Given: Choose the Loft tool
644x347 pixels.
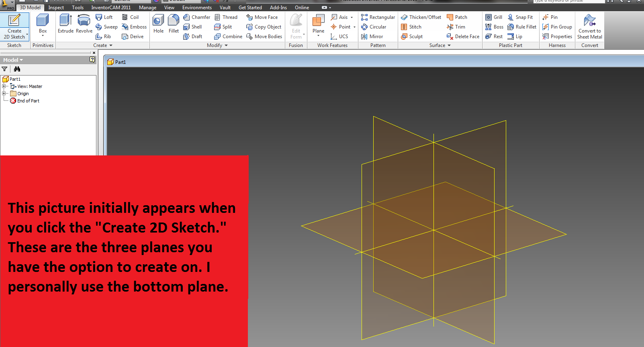Looking at the screenshot, I should 104,17.
